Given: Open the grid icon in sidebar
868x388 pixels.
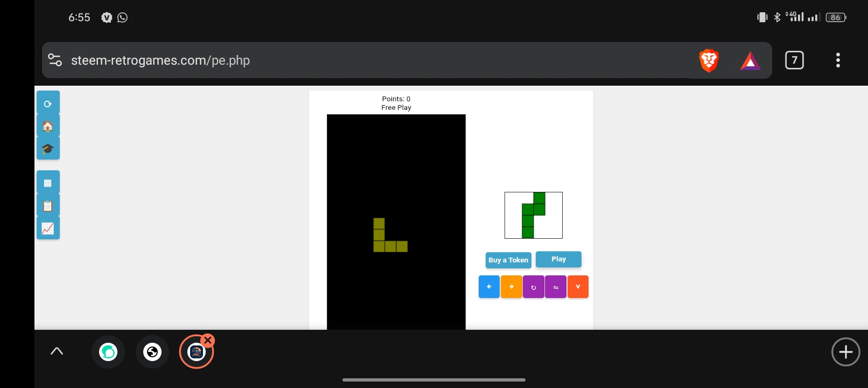Looking at the screenshot, I should click(48, 182).
